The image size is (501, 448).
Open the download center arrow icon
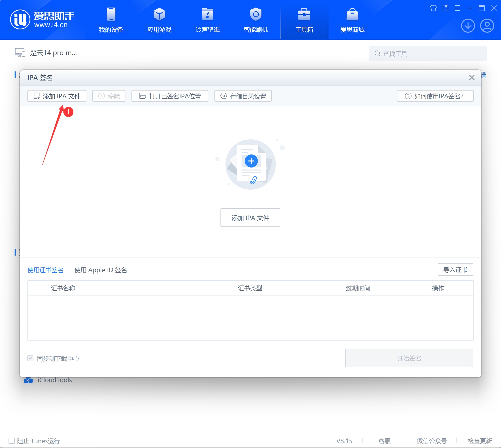click(x=468, y=26)
